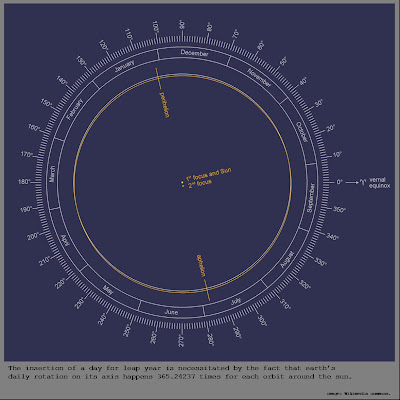Image resolution: width=400 pixels, height=400 pixels.
Task: Click the October month label
Action: tap(301, 132)
